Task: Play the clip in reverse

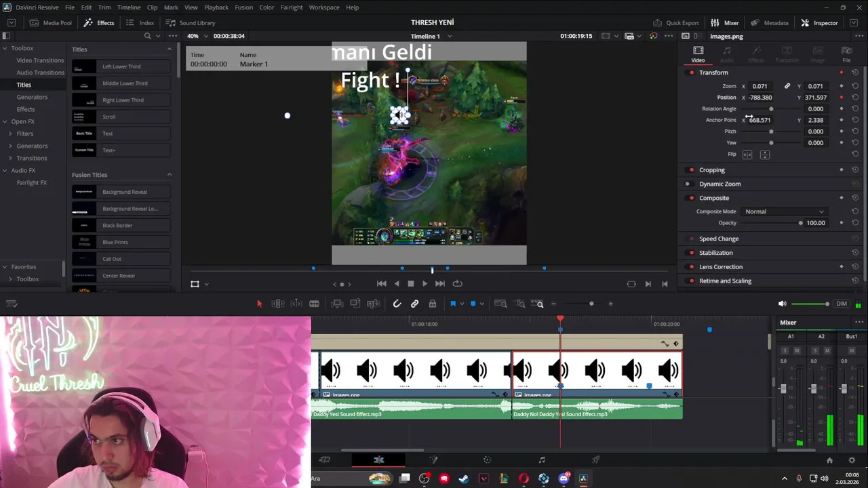Action: pos(397,284)
